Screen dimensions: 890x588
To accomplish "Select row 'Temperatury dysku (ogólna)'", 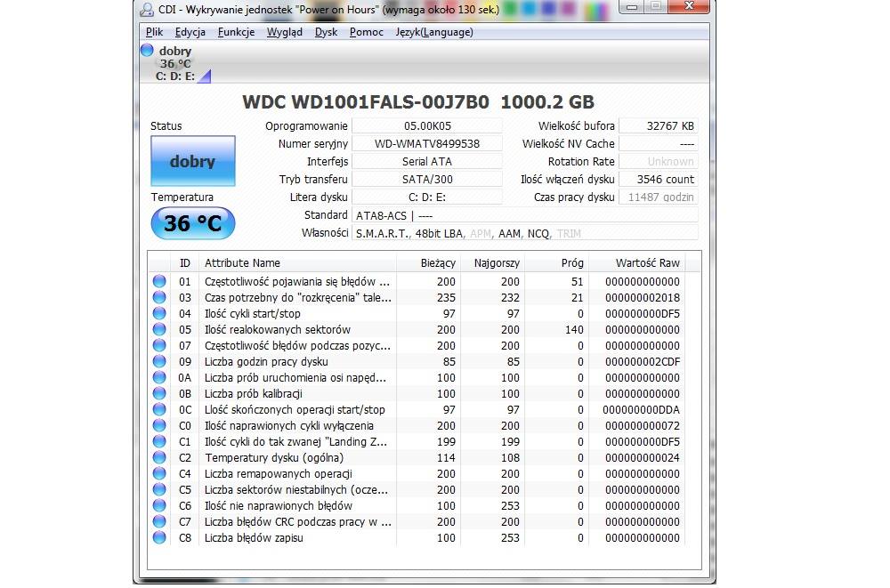I will click(x=417, y=457).
